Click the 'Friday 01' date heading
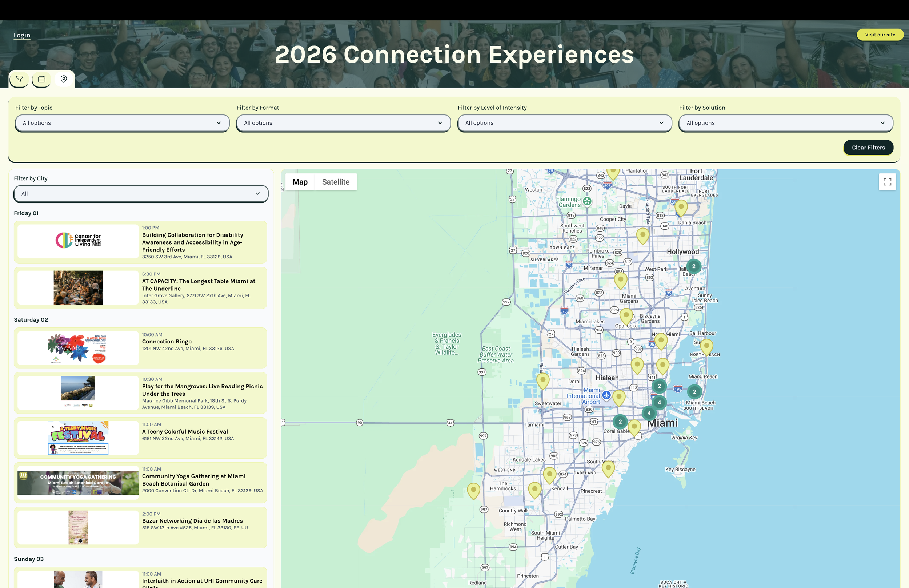The width and height of the screenshot is (909, 588). pyautogui.click(x=26, y=213)
